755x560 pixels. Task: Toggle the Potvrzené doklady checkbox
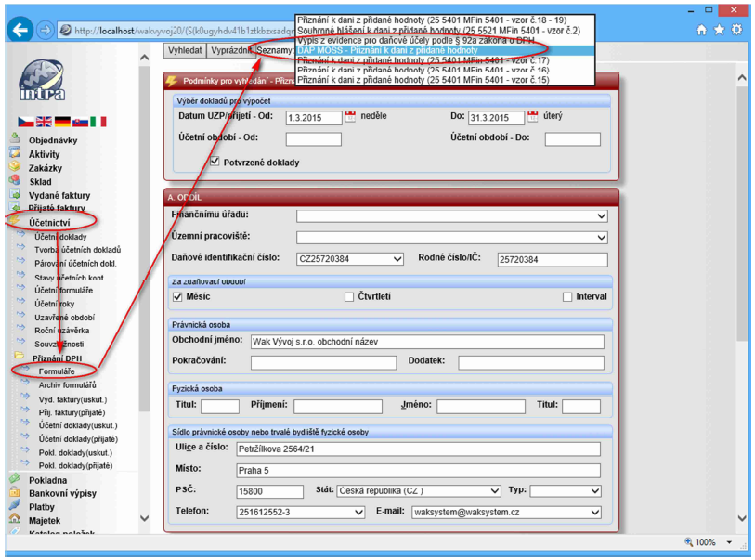pyautogui.click(x=215, y=162)
